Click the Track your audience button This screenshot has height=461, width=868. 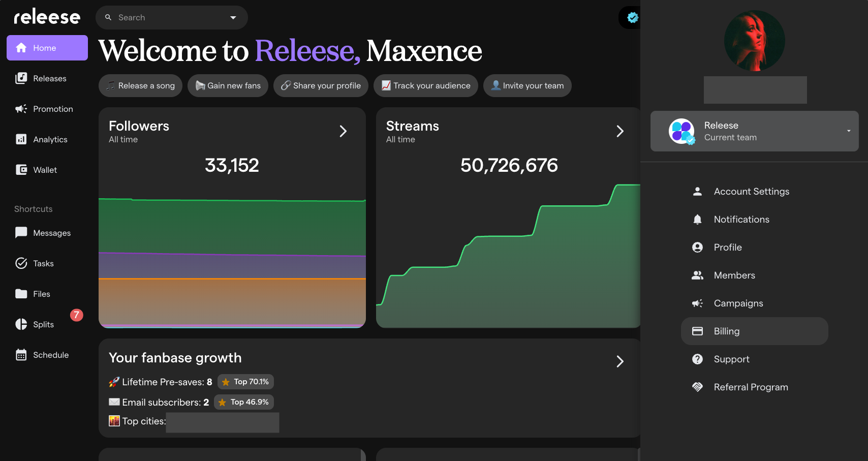[x=426, y=86]
